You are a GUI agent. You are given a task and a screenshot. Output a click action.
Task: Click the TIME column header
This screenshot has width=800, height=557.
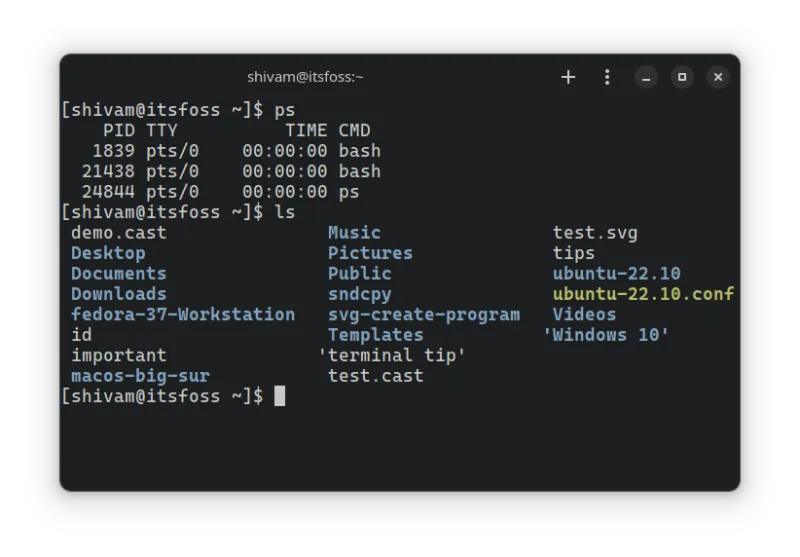(306, 131)
